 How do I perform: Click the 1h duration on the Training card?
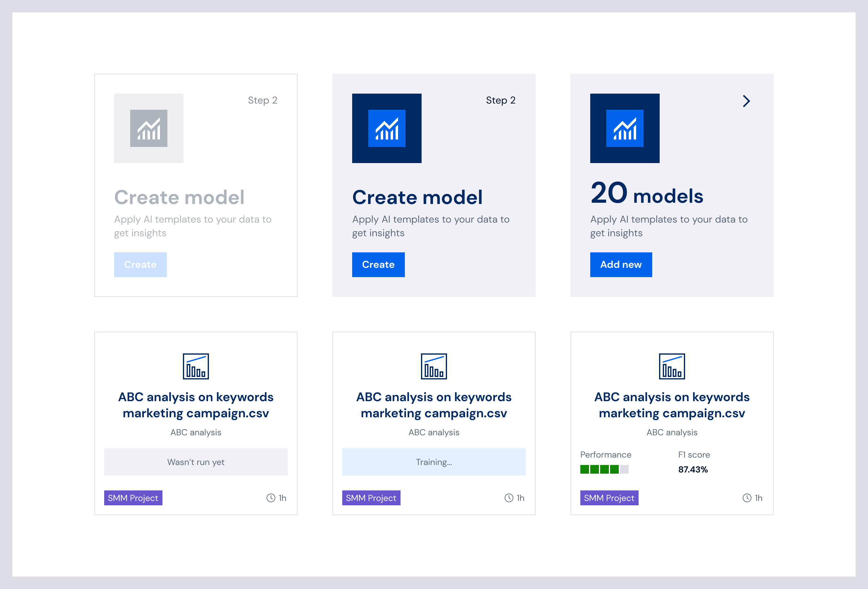520,498
